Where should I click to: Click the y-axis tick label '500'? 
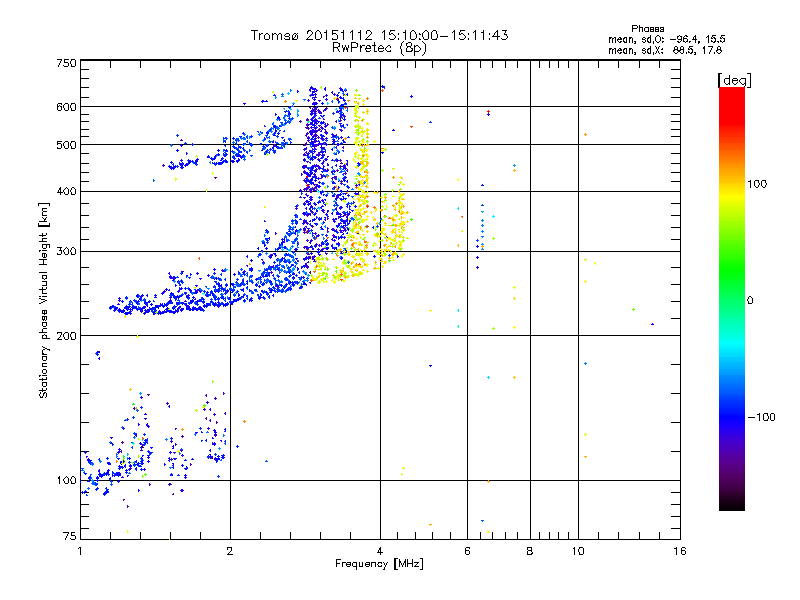pos(66,145)
